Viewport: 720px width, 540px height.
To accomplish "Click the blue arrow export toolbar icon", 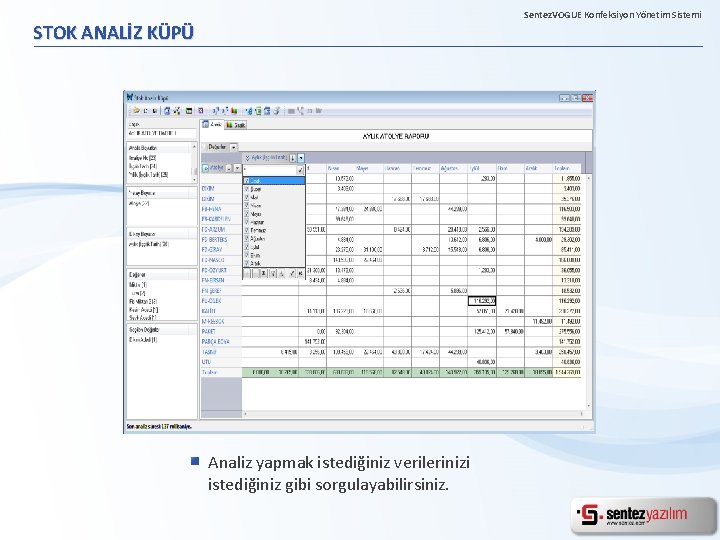I will pos(248,111).
